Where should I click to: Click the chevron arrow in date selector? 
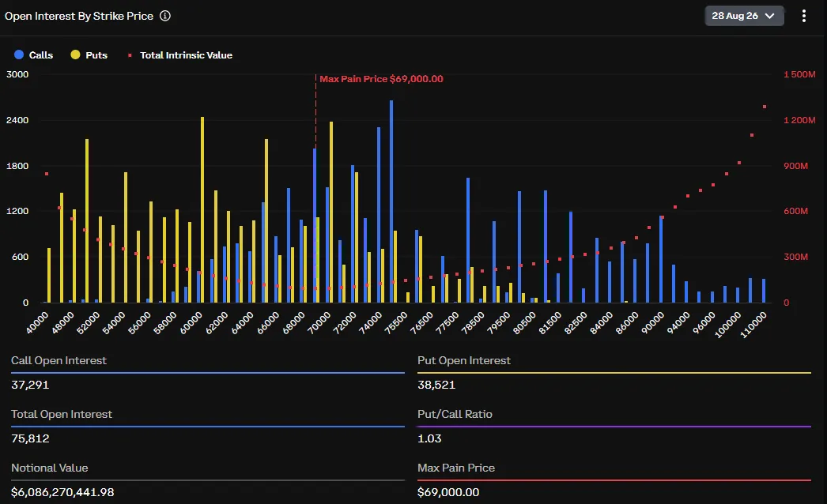coord(769,16)
